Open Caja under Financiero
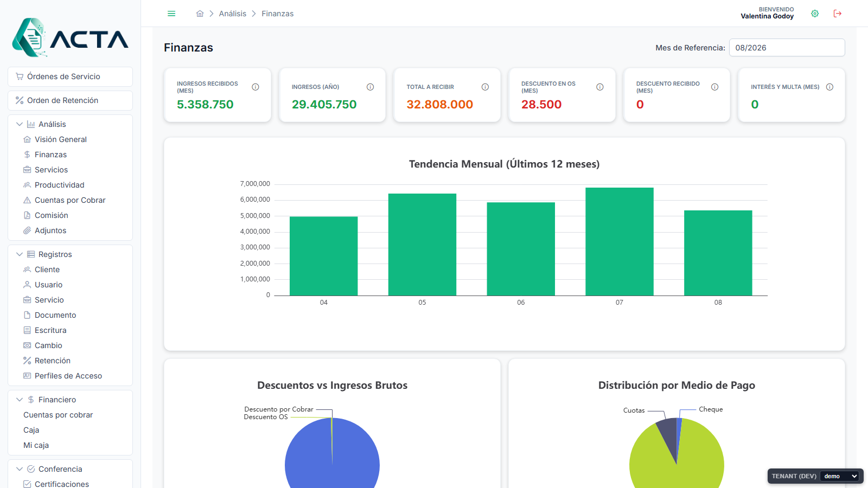 point(31,430)
